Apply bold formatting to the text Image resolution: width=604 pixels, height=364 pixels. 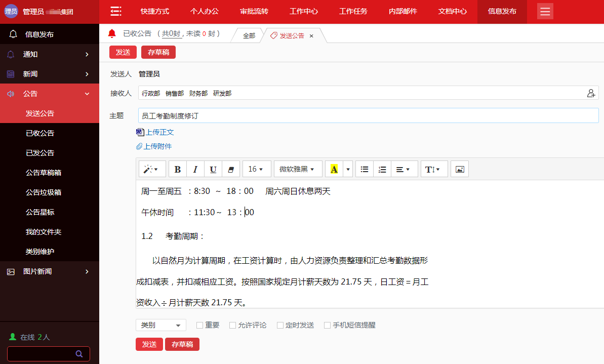177,169
